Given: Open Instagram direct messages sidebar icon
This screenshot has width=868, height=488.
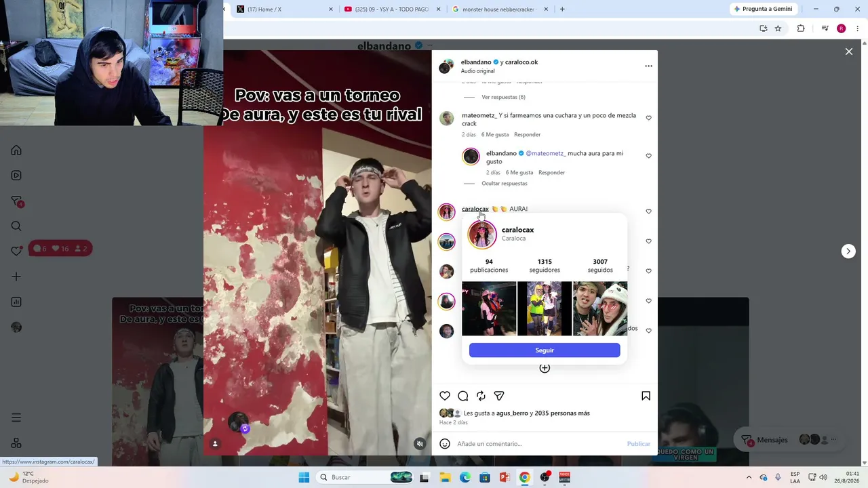Looking at the screenshot, I should coord(17,201).
